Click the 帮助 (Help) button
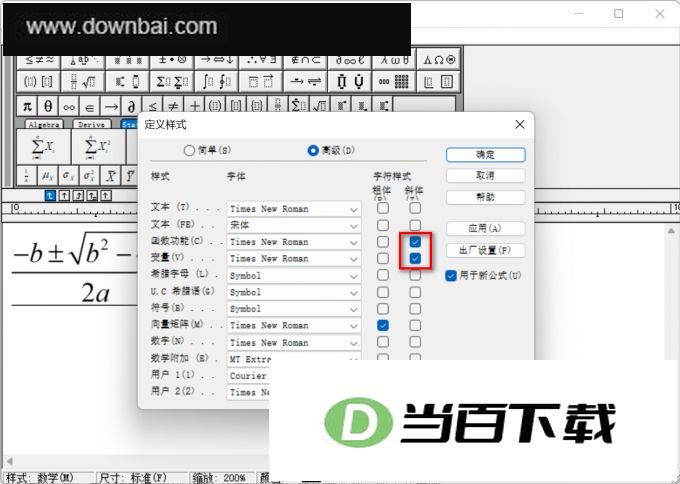Image resolution: width=680 pixels, height=484 pixels. [x=485, y=197]
